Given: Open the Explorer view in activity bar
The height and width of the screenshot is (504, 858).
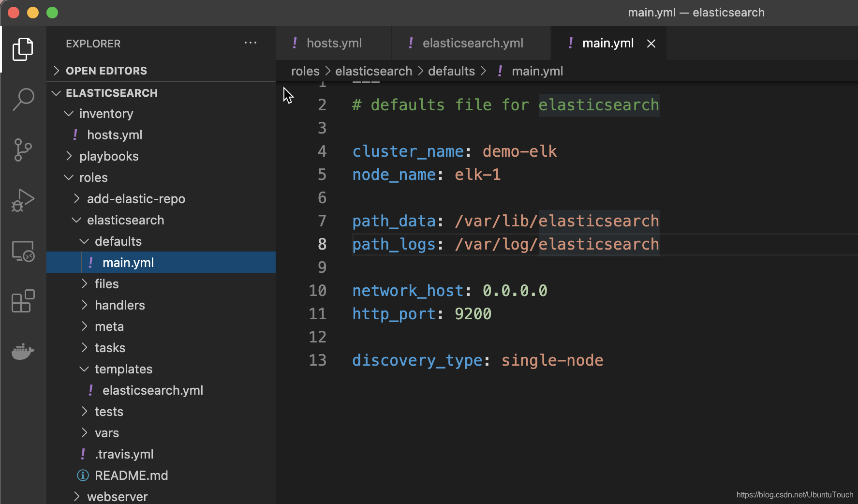Looking at the screenshot, I should click(x=23, y=49).
